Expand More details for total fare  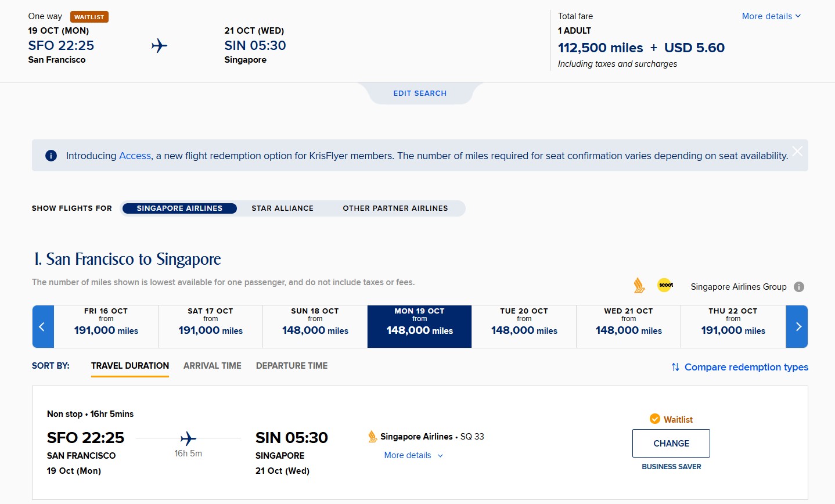771,16
